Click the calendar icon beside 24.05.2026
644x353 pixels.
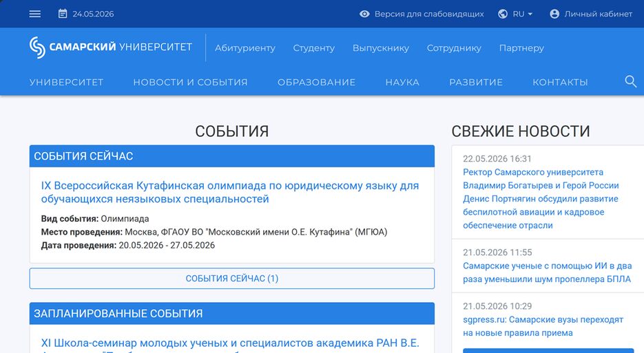63,14
